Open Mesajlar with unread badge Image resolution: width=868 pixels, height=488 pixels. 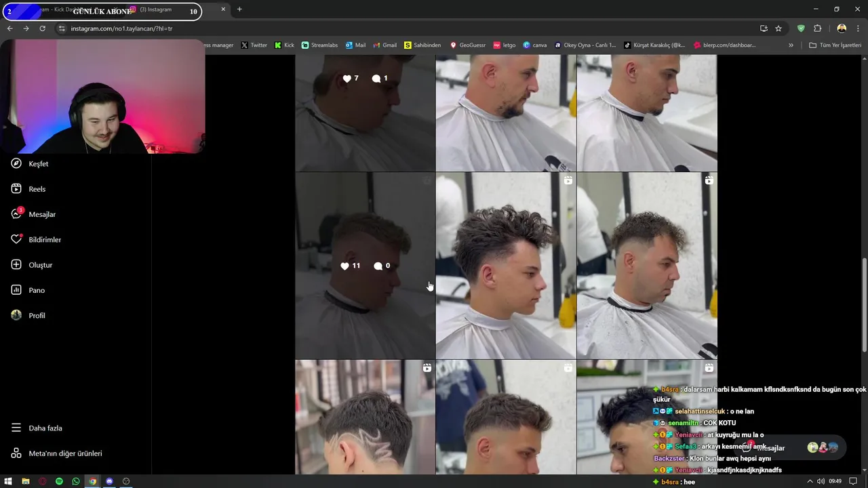pos(33,214)
